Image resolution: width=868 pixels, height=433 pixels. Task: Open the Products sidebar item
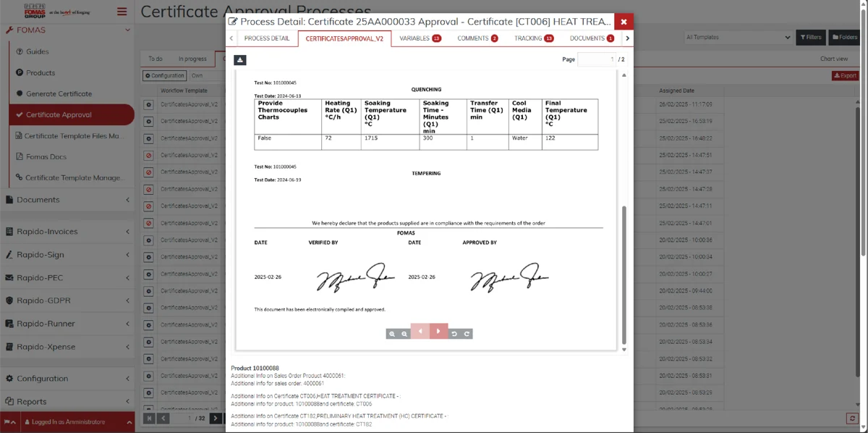[x=41, y=72]
